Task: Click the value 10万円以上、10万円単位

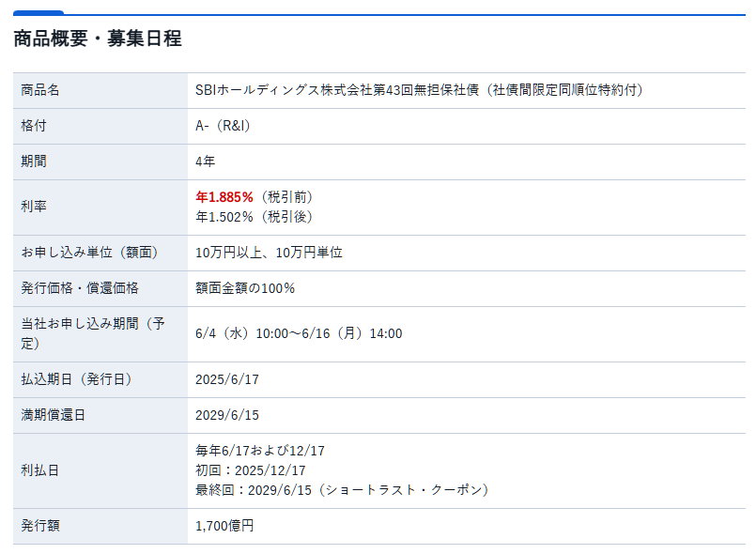Action: (269, 253)
